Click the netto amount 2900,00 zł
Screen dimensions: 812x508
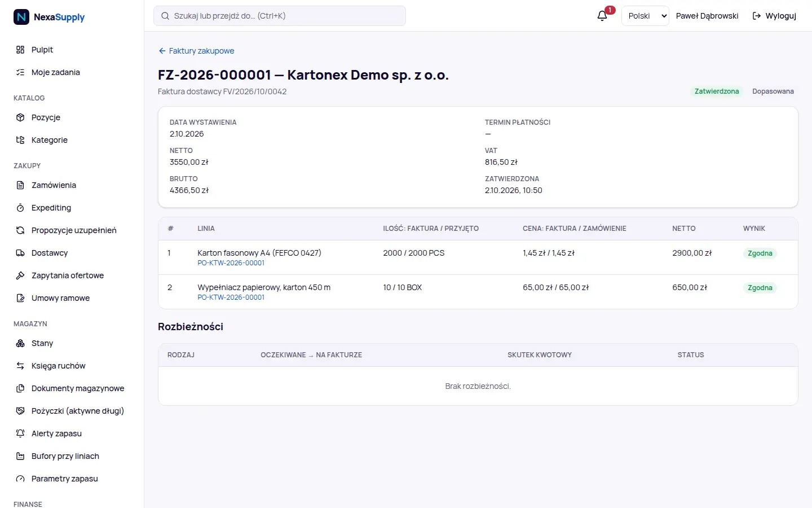click(x=692, y=253)
